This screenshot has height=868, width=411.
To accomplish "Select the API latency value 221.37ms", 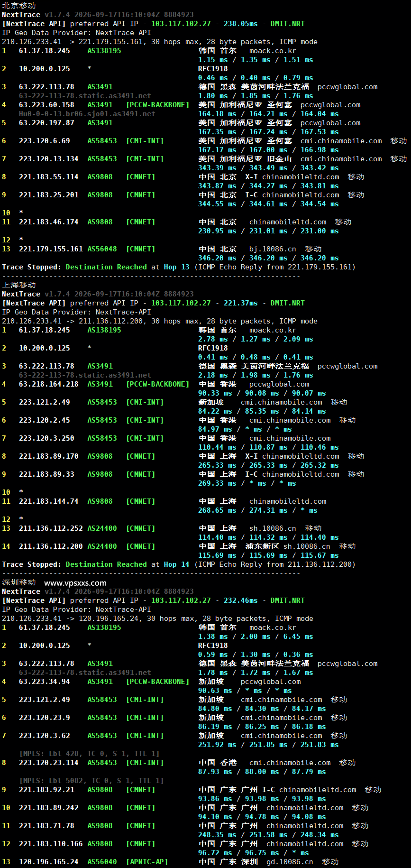I will point(241,303).
